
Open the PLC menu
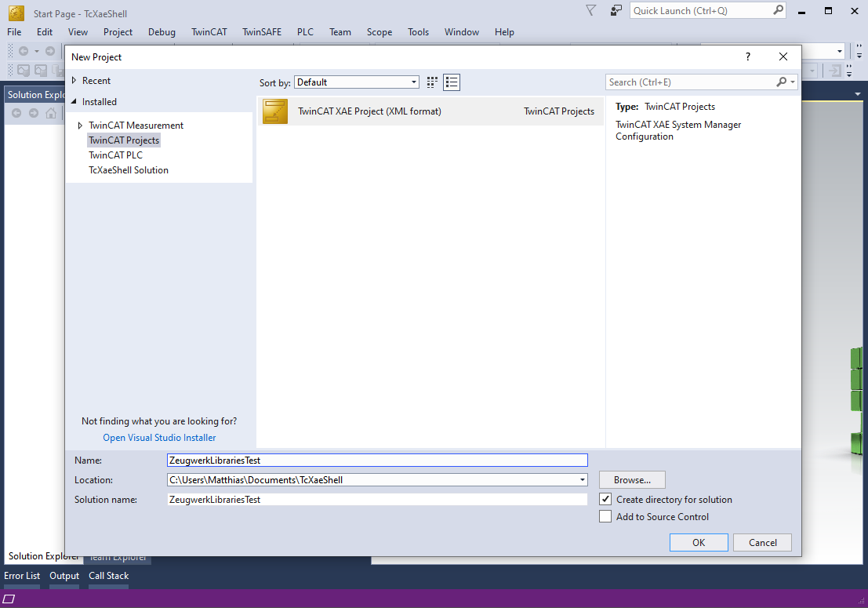tap(305, 32)
